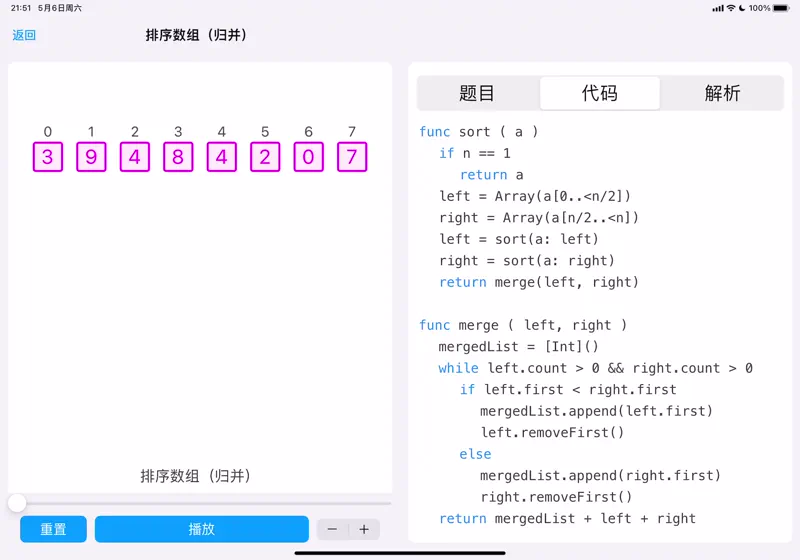Select array box at index 4 with value 4
Image resolution: width=800 pixels, height=560 pixels.
point(222,157)
